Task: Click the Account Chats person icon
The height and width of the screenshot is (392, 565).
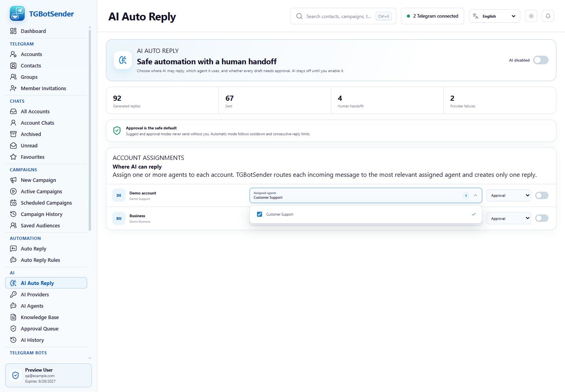Action: (x=13, y=123)
